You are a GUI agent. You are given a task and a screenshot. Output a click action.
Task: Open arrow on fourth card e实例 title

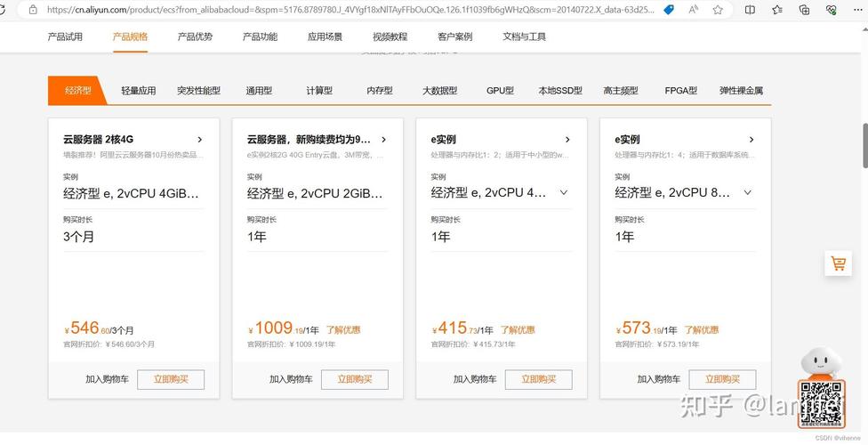pyautogui.click(x=751, y=140)
